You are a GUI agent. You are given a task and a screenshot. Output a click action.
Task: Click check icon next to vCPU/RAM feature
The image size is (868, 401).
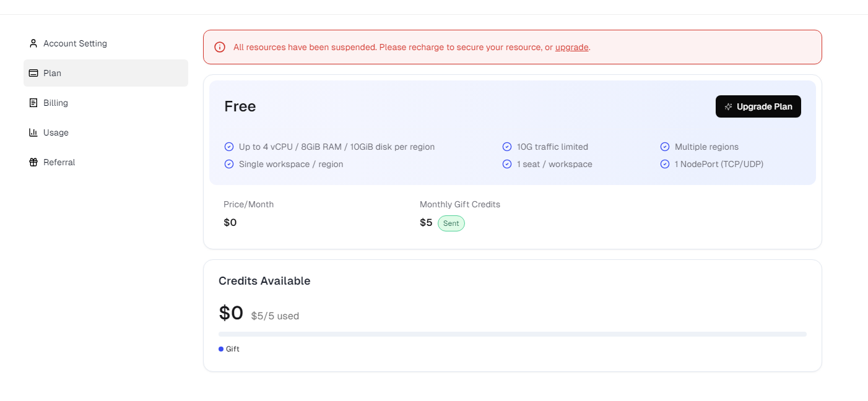click(228, 147)
